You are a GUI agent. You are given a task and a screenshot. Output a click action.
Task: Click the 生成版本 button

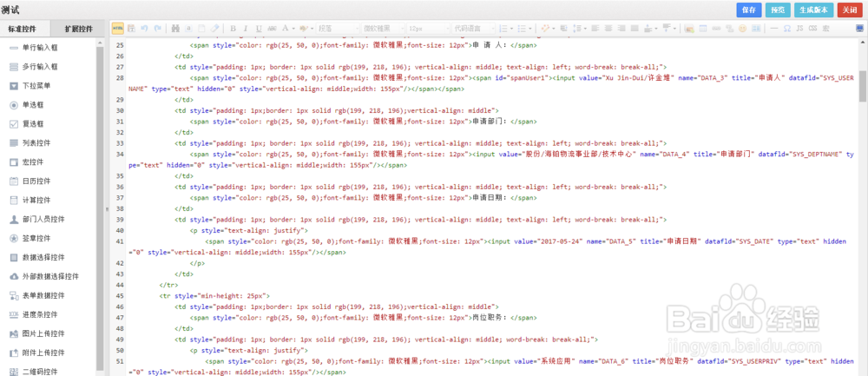coord(813,10)
